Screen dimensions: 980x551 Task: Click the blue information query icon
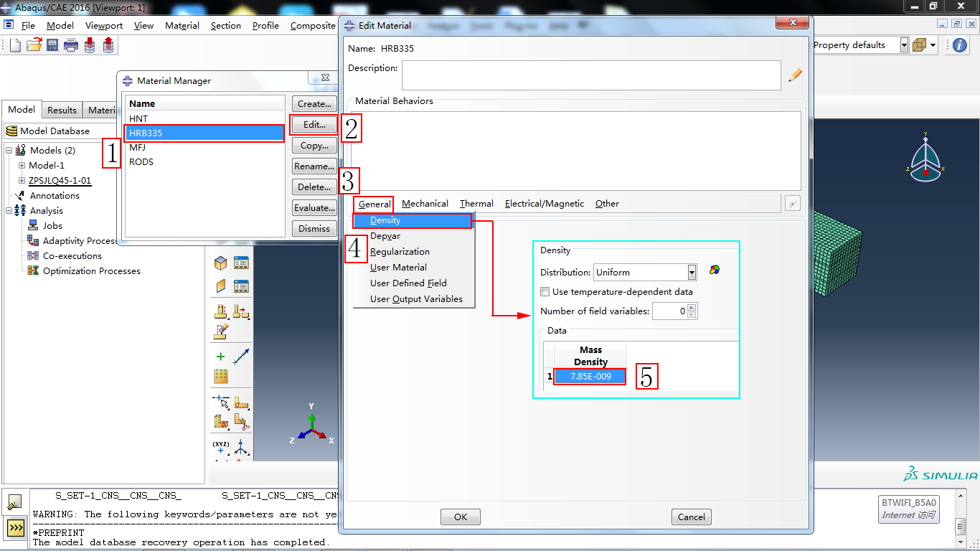[960, 45]
